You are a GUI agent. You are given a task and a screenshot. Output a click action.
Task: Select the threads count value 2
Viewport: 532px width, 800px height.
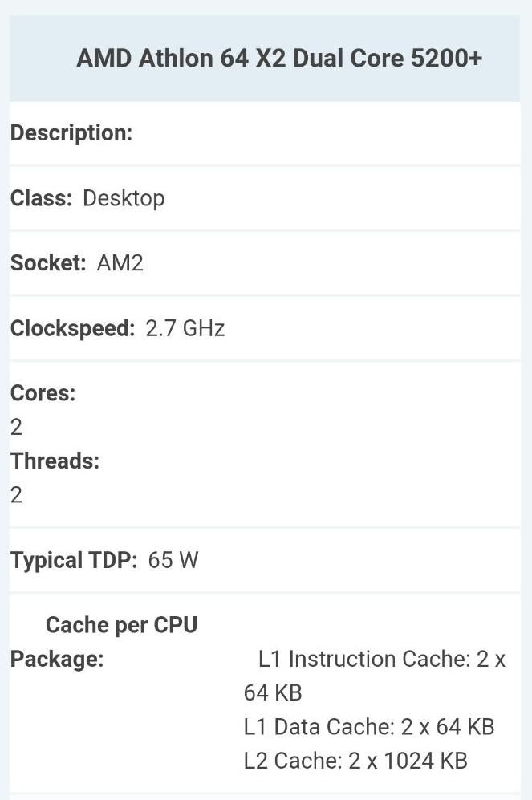click(16, 495)
